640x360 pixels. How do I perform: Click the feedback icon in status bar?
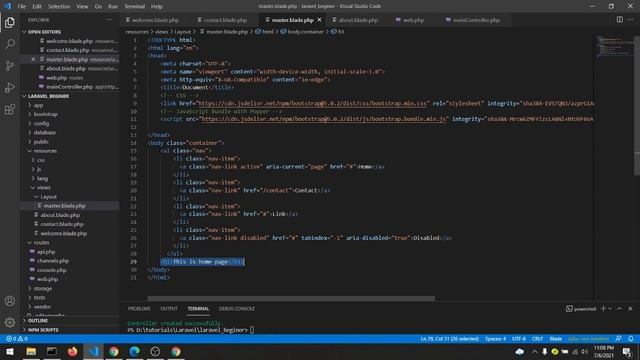point(619,339)
